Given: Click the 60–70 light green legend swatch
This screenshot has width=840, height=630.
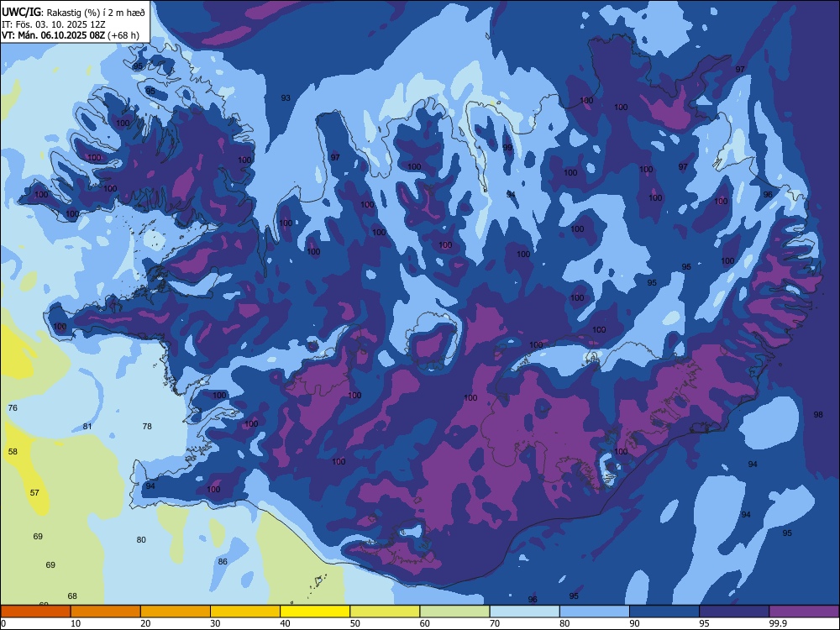Looking at the screenshot, I should click(x=454, y=612).
